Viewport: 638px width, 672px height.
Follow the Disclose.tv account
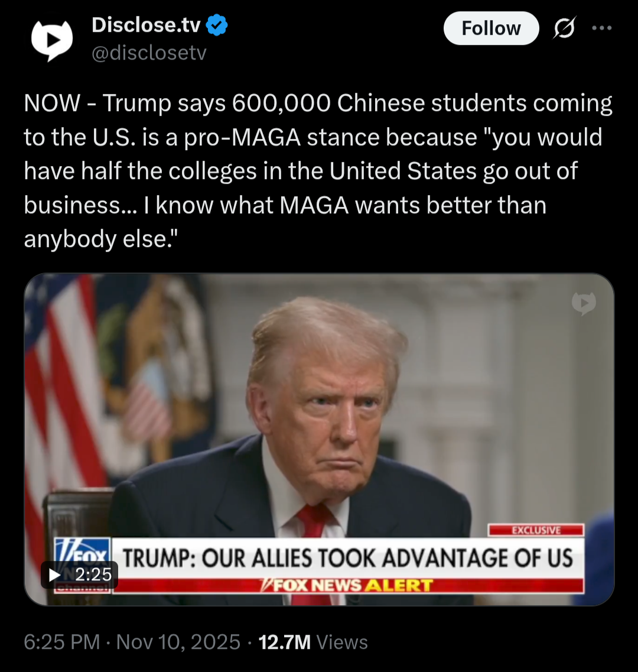(491, 28)
